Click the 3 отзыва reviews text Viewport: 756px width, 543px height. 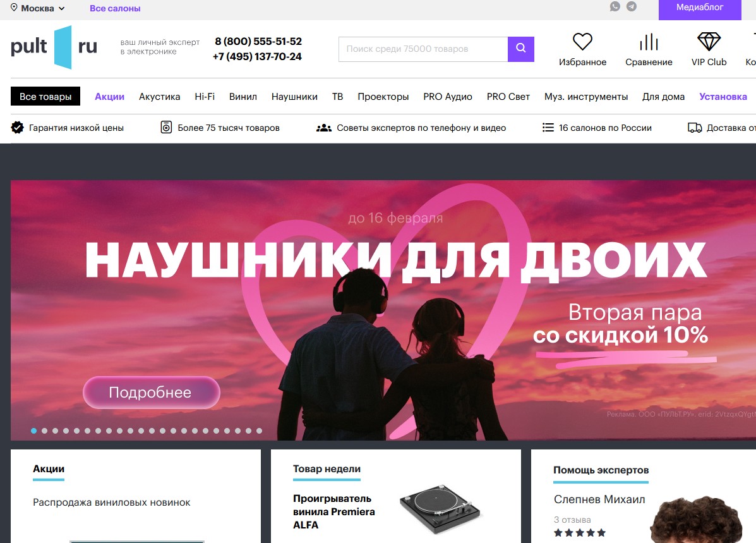572,520
